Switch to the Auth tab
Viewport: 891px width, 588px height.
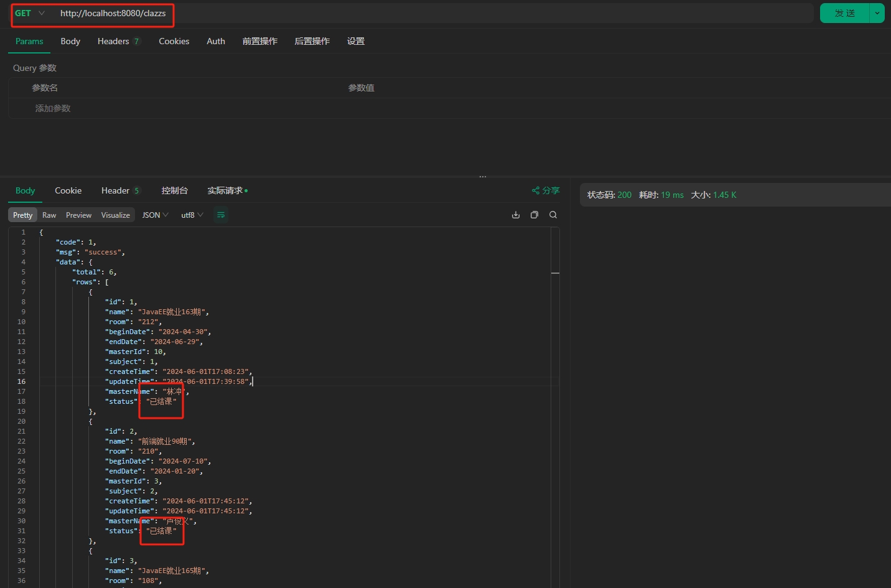click(x=216, y=41)
